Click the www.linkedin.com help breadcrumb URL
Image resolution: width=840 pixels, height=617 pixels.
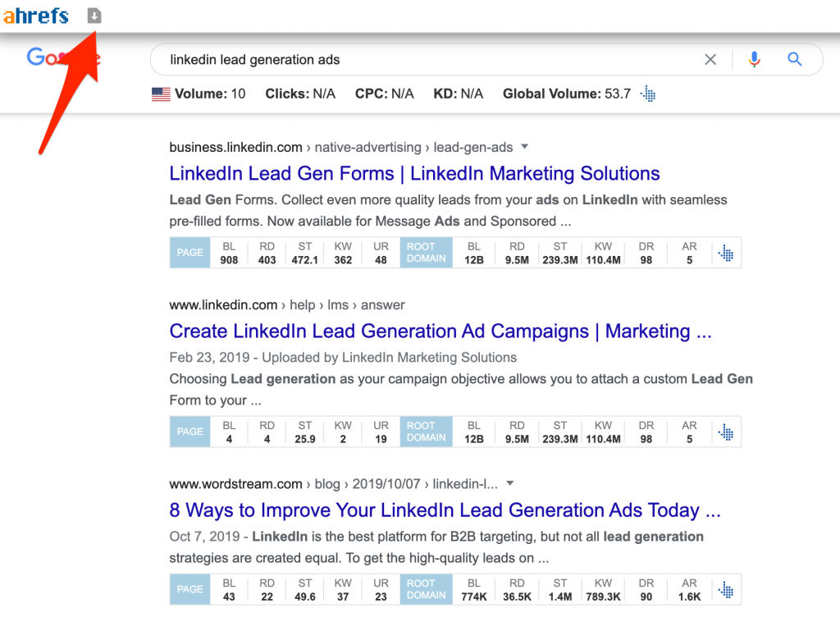point(287,304)
